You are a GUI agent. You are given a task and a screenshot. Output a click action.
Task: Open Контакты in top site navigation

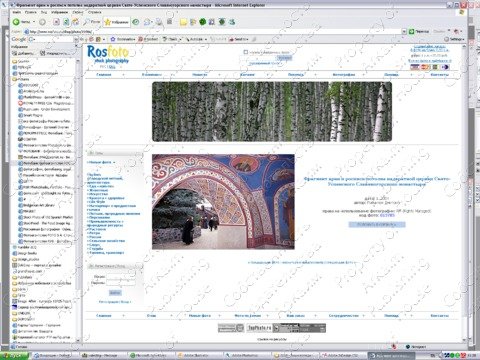coord(439,75)
